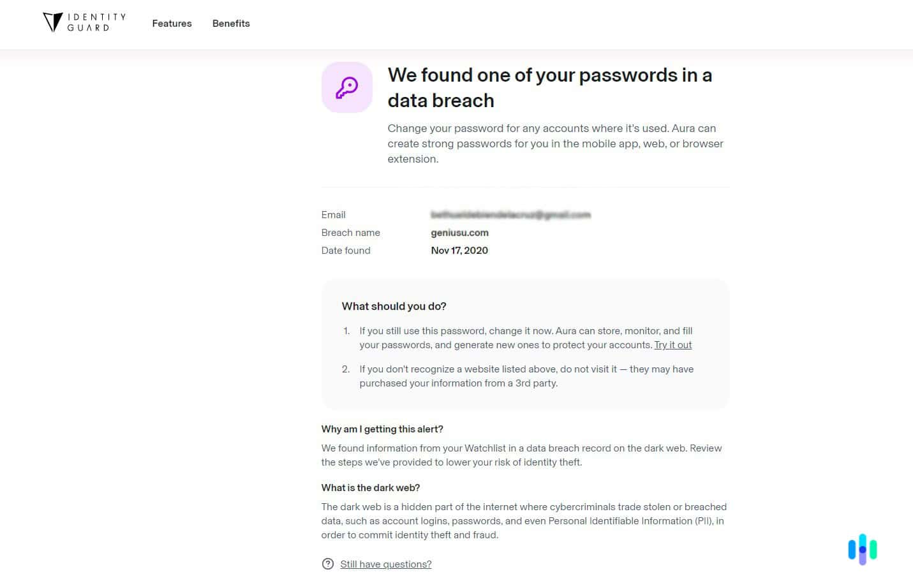
Task: Click the Identity Guard logo
Action: coord(84,22)
